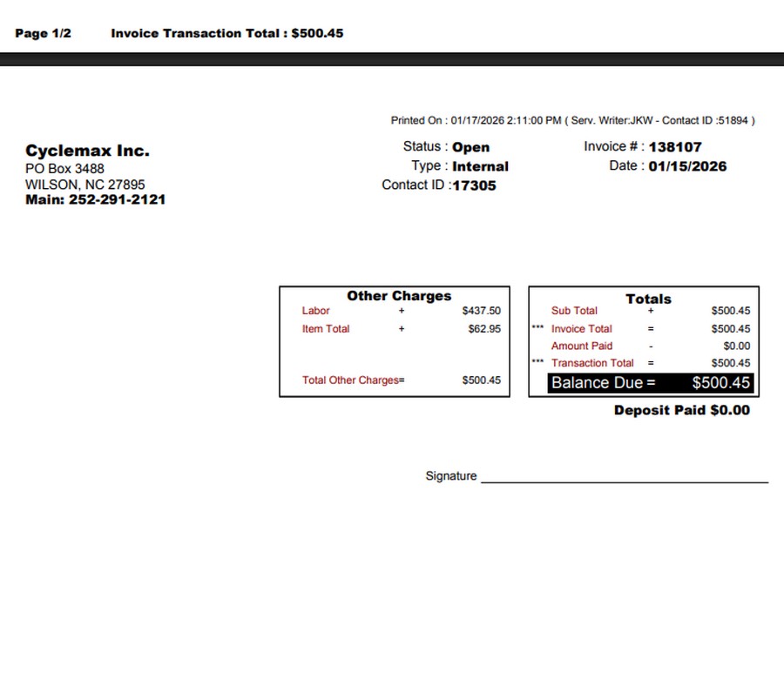The height and width of the screenshot is (679, 784).
Task: Click the Invoice Total label
Action: (x=582, y=329)
